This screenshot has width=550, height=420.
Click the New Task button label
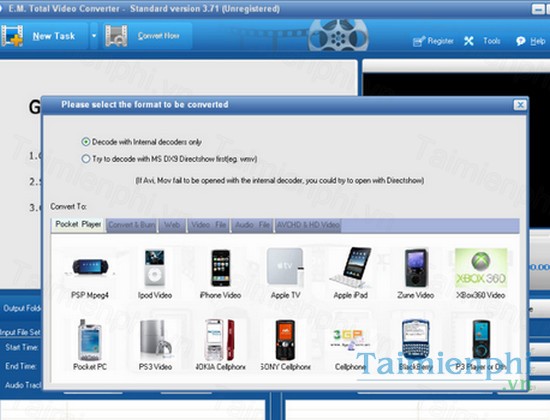pos(54,36)
